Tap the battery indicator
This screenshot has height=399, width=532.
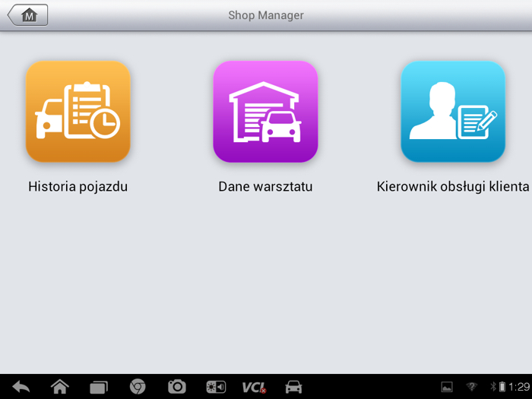point(502,386)
